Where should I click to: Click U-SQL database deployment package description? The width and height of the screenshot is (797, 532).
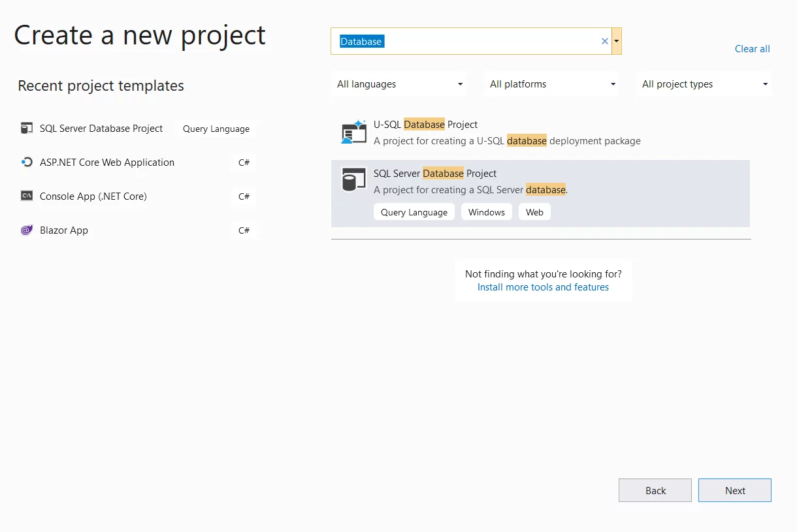tap(507, 141)
